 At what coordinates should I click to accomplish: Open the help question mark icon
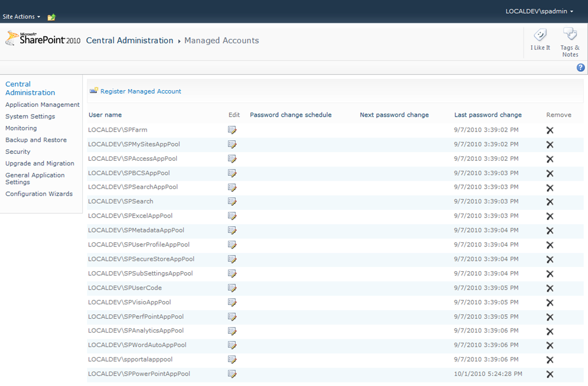coord(581,68)
